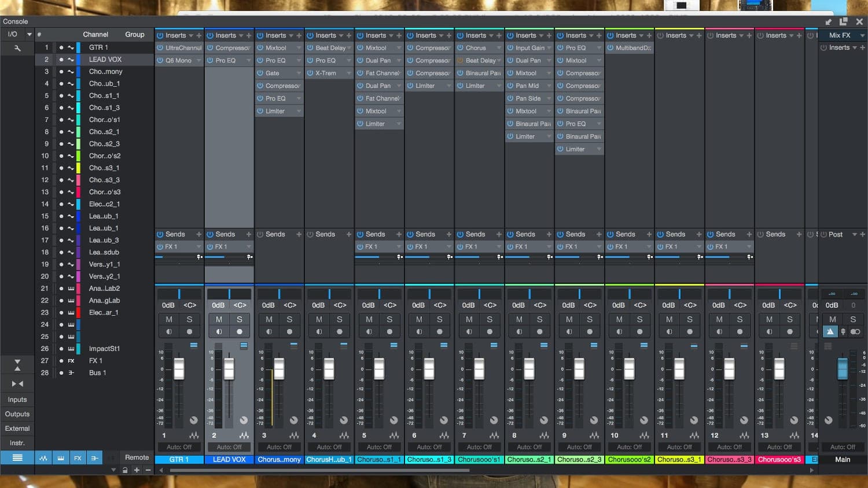Viewport: 868px width, 488px height.
Task: Click the Channel column header
Action: 95,34
